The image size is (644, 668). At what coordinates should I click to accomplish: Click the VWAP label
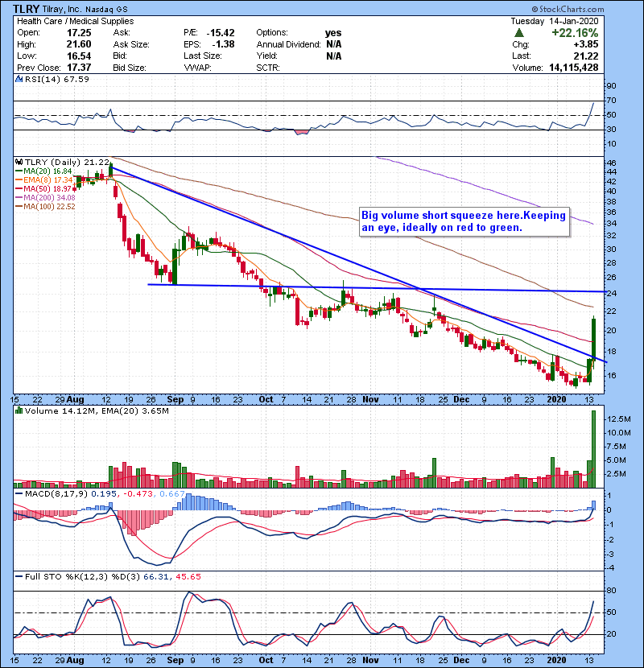pyautogui.click(x=198, y=68)
